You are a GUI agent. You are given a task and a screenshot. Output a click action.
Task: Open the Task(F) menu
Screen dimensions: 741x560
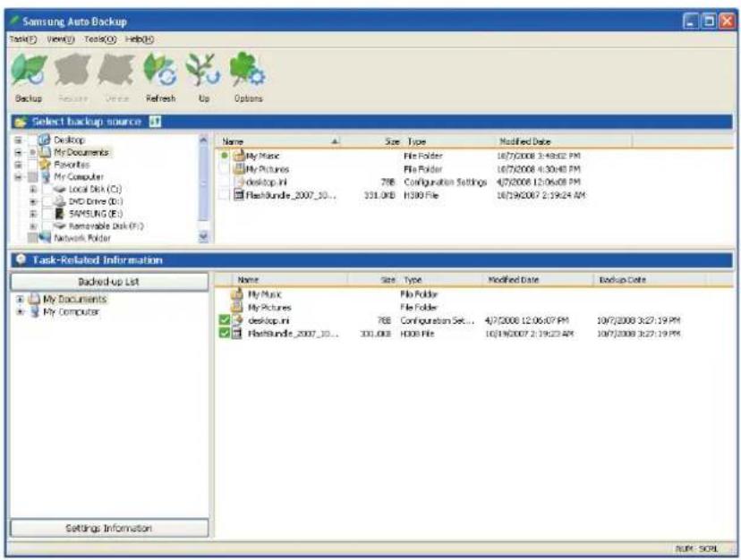[23, 39]
